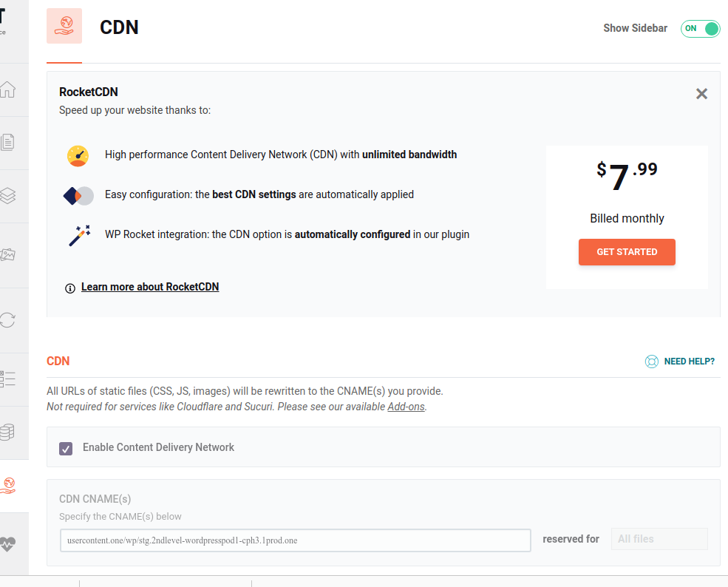This screenshot has width=728, height=587.
Task: Select the Advanced Rules list icon
Action: [x=7, y=379]
